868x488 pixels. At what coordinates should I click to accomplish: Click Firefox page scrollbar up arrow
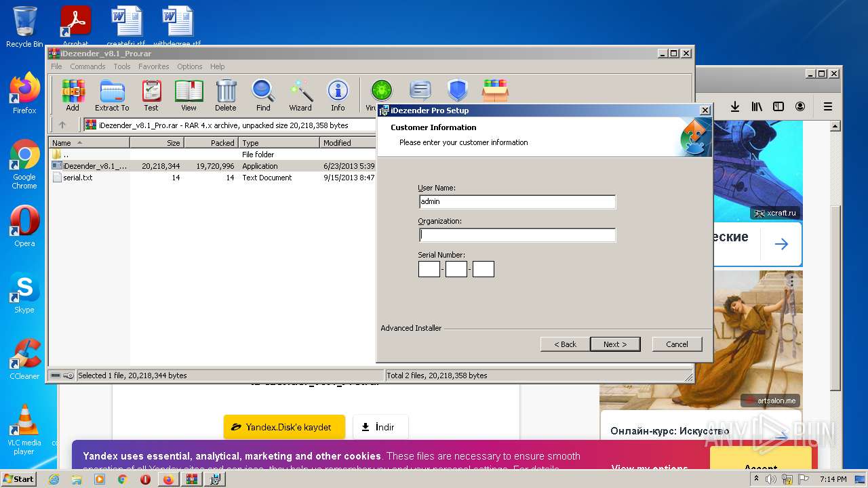(x=835, y=126)
